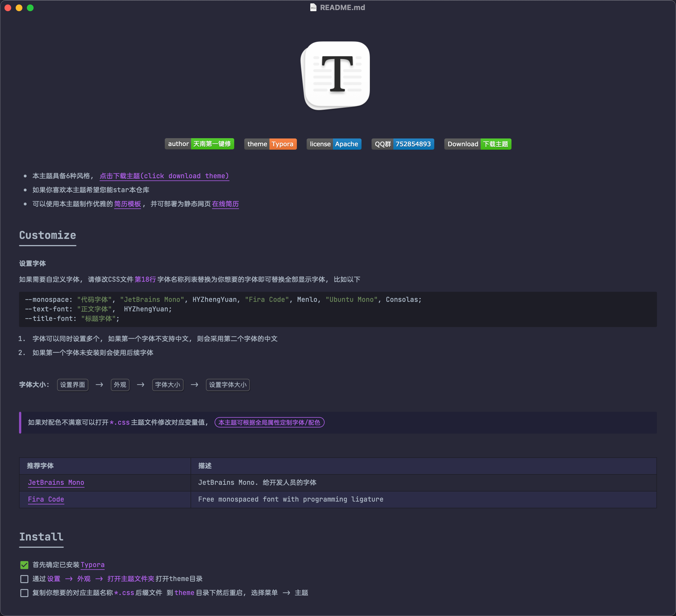Click the README.md file icon in title bar

(x=313, y=7)
